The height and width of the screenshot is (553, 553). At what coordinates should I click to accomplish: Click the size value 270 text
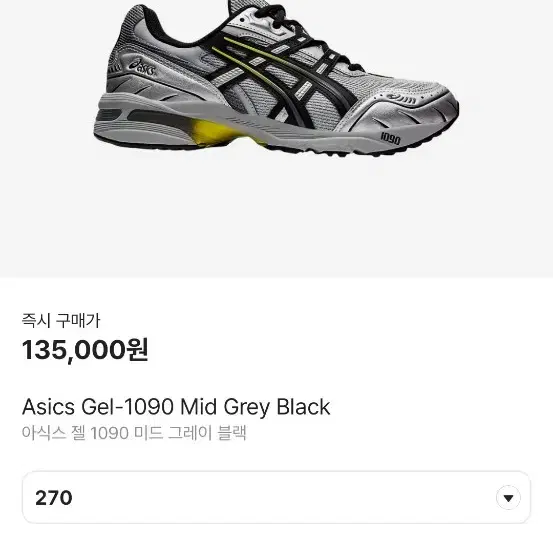click(54, 498)
